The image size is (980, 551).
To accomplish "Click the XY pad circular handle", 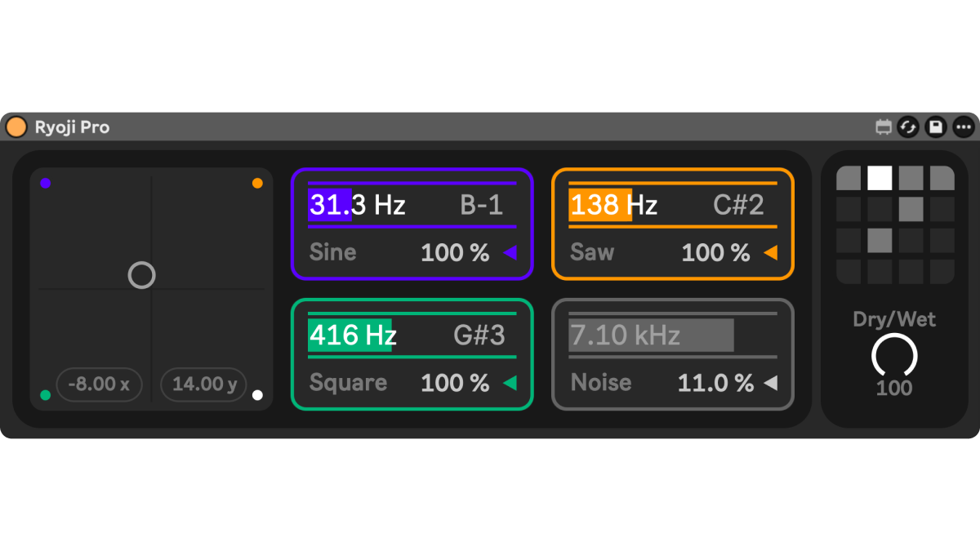I will [x=141, y=276].
